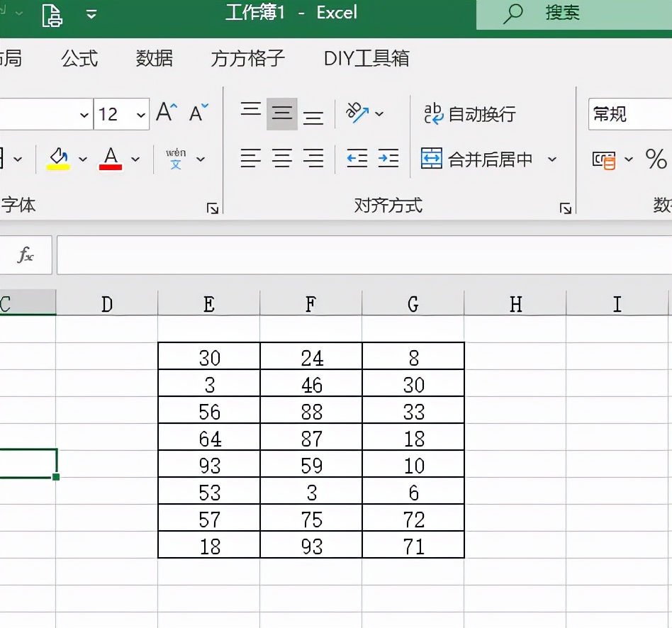Open the 字体 font dialog launcher
This screenshot has width=672, height=628.
pyautogui.click(x=213, y=208)
